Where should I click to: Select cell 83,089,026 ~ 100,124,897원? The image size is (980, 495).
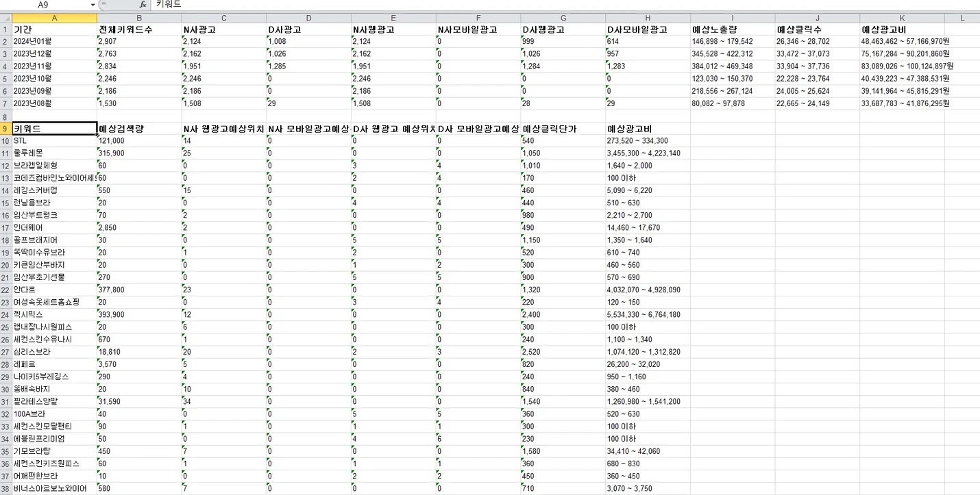(902, 66)
